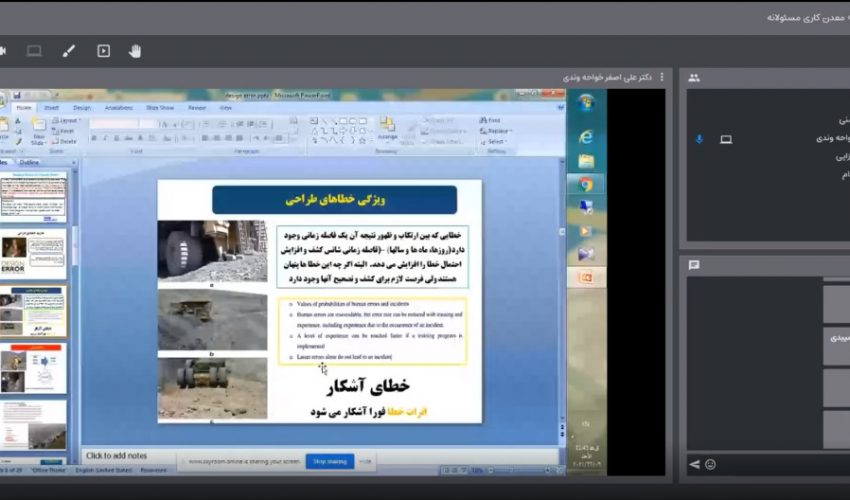Click the screen share laptop icon
Viewport: 850px width, 500px height.
pos(35,51)
